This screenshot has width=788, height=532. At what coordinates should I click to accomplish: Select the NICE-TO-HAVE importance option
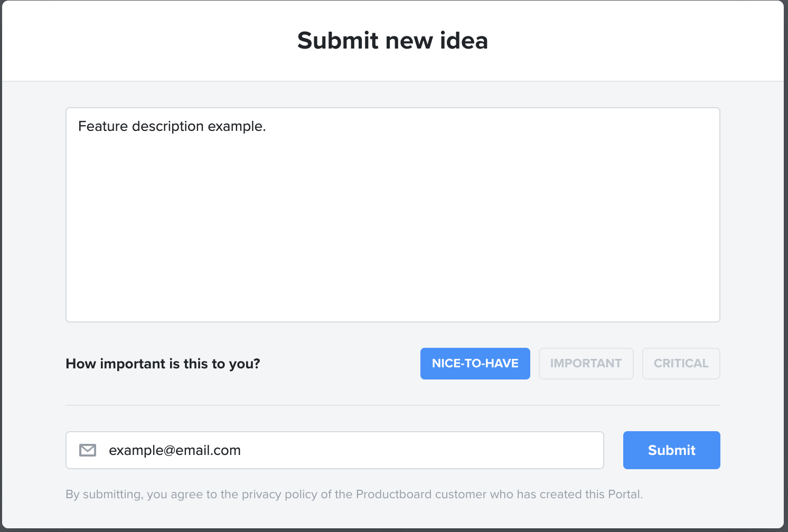pos(475,364)
